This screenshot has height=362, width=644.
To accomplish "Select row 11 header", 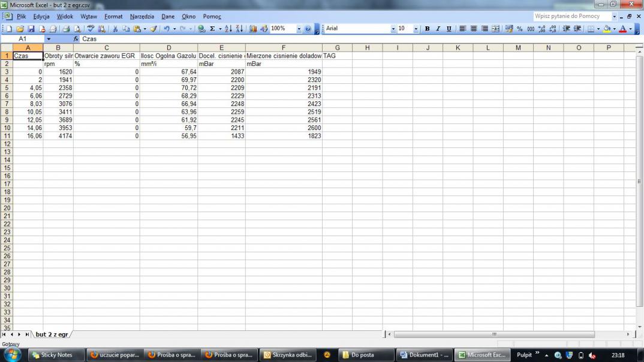I will (x=7, y=136).
